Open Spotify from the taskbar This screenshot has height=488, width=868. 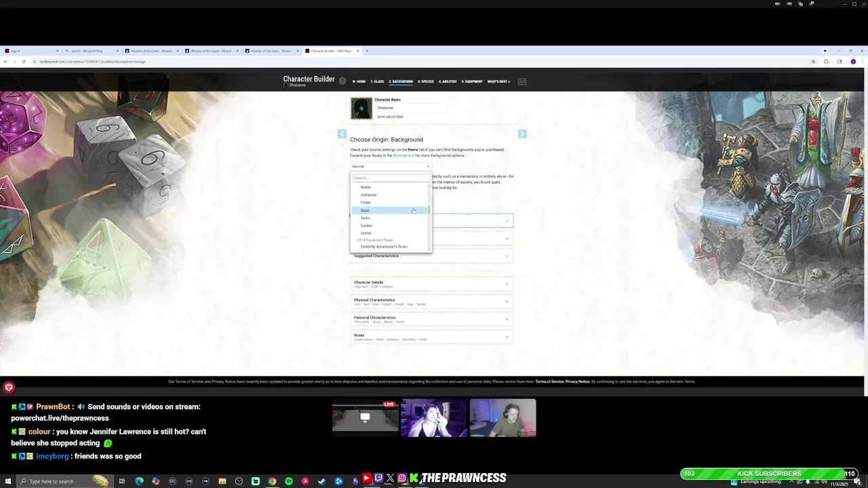[x=288, y=481]
